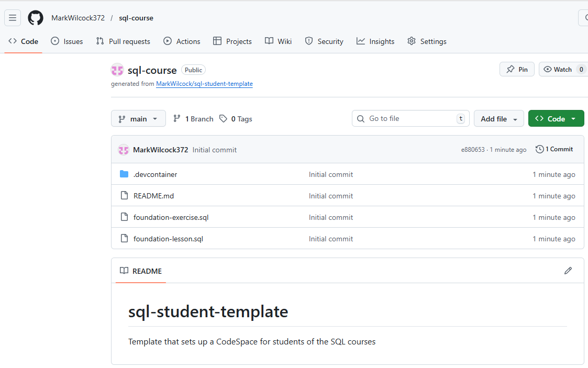Image resolution: width=588 pixels, height=368 pixels.
Task: Open the sql-student-template source repository link
Action: coord(204,83)
